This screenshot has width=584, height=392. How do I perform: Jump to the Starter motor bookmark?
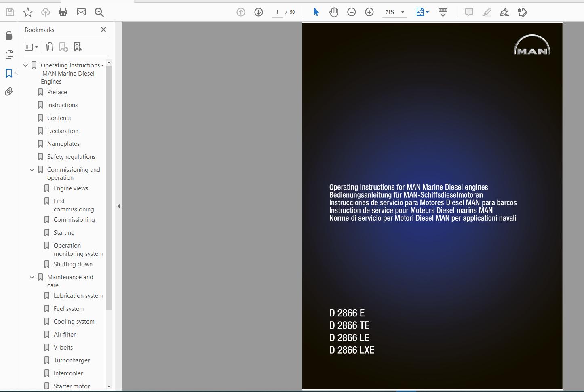72,386
